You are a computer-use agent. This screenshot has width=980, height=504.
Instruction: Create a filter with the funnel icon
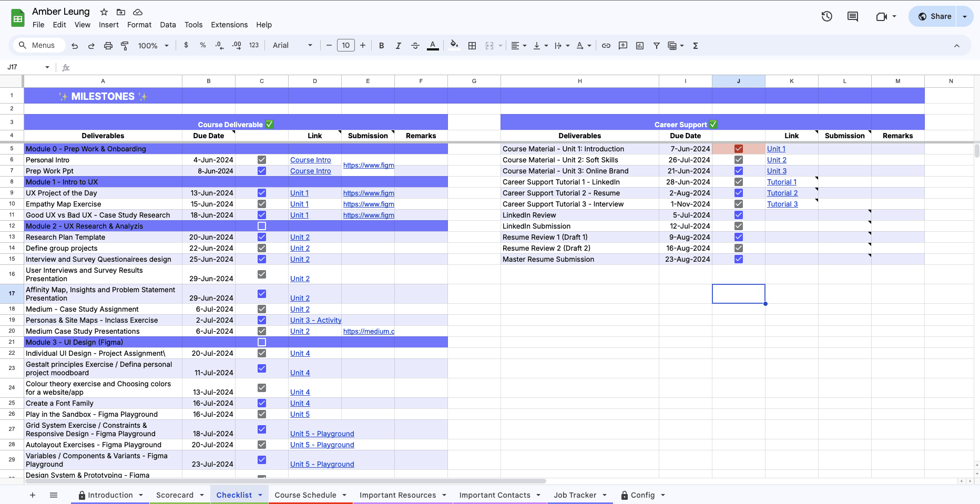pyautogui.click(x=656, y=46)
